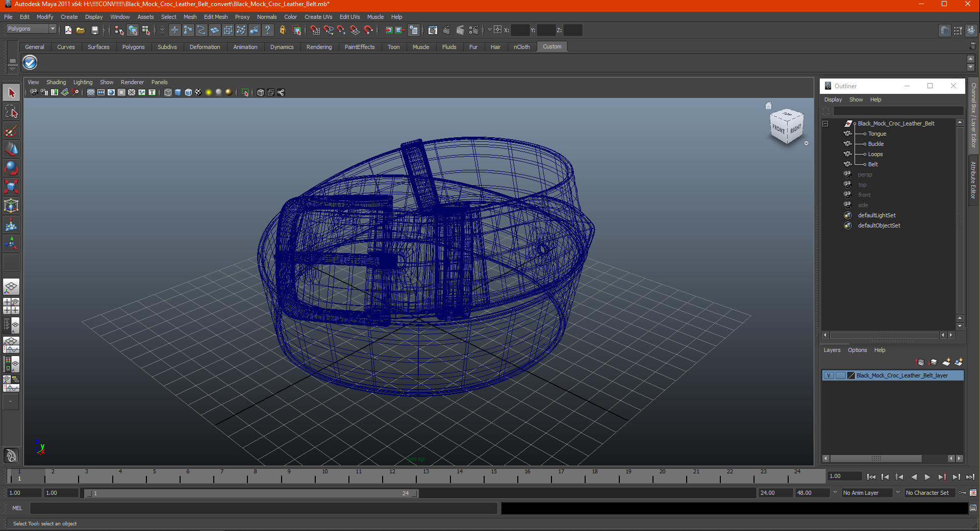Screen dimensions: 980x531
Task: Open the No Anim Layer dropdown arrow
Action: (835, 493)
